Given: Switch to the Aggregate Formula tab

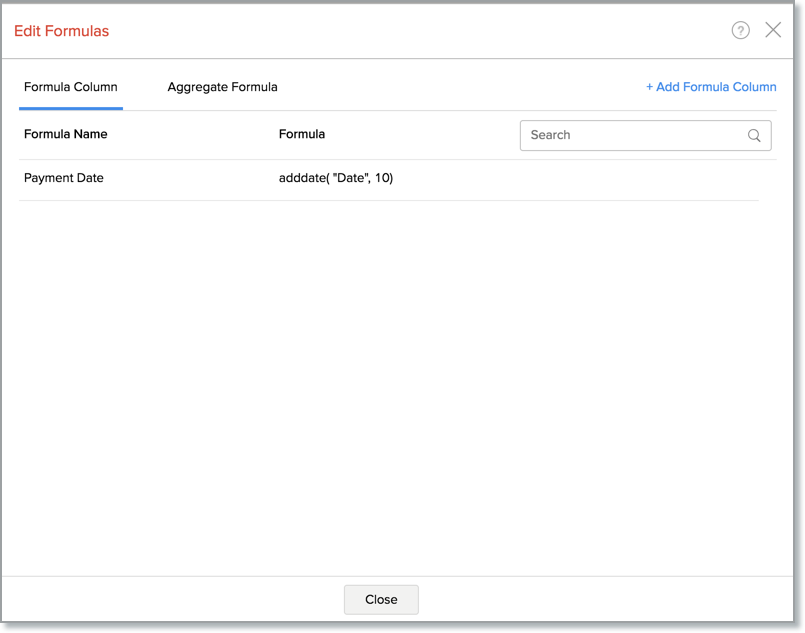Looking at the screenshot, I should 222,87.
